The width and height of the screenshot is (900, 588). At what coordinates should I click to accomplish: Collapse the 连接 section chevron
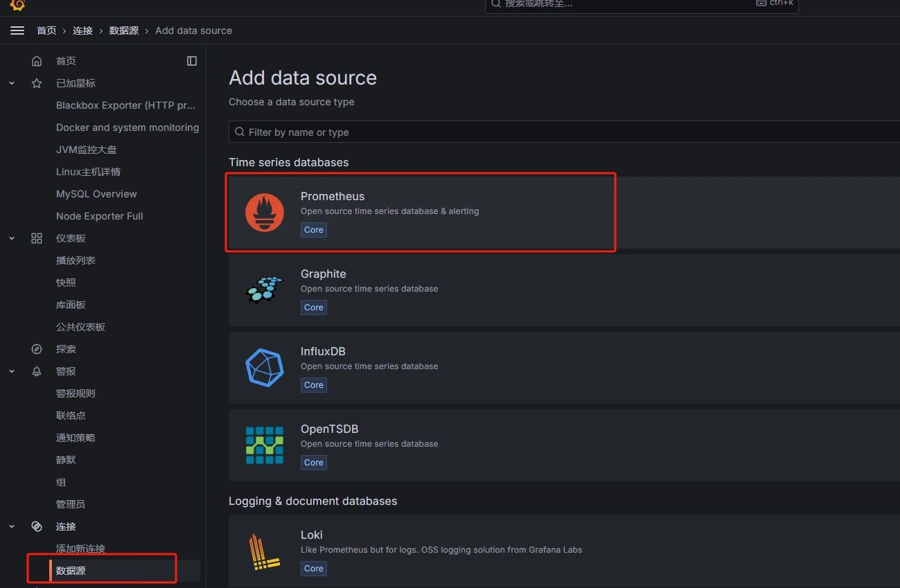click(12, 526)
